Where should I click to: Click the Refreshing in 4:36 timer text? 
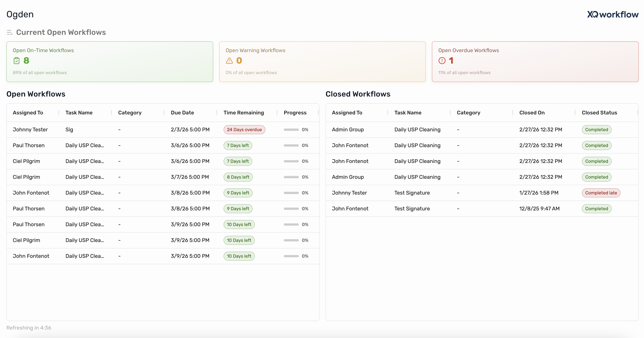pos(29,327)
